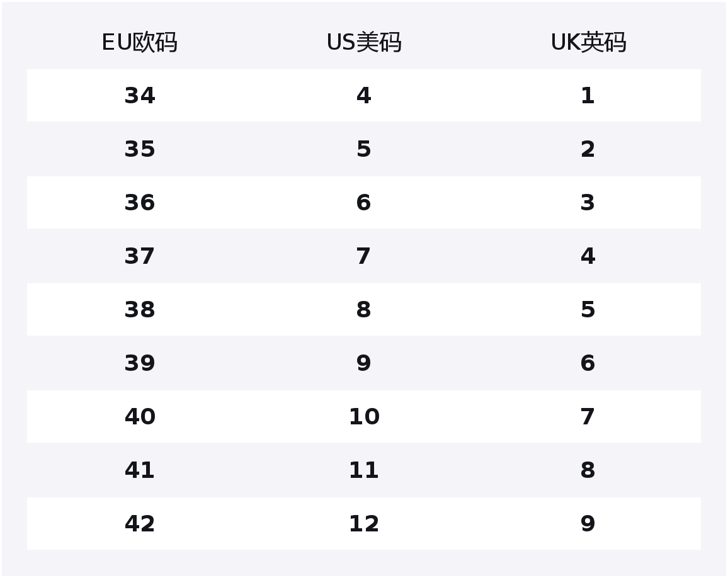
Task: Click EU size 38 in table
Action: click(x=139, y=310)
